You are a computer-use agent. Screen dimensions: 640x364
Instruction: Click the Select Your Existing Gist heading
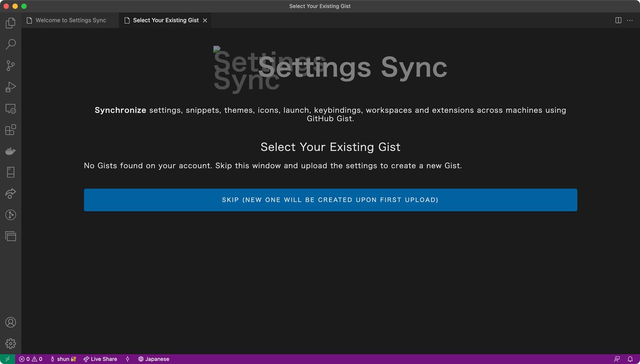click(x=330, y=147)
